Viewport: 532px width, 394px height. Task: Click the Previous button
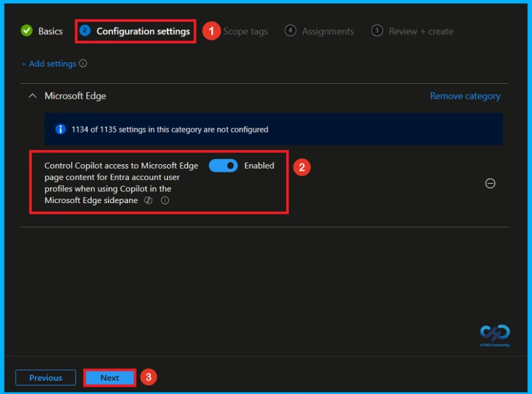(46, 378)
